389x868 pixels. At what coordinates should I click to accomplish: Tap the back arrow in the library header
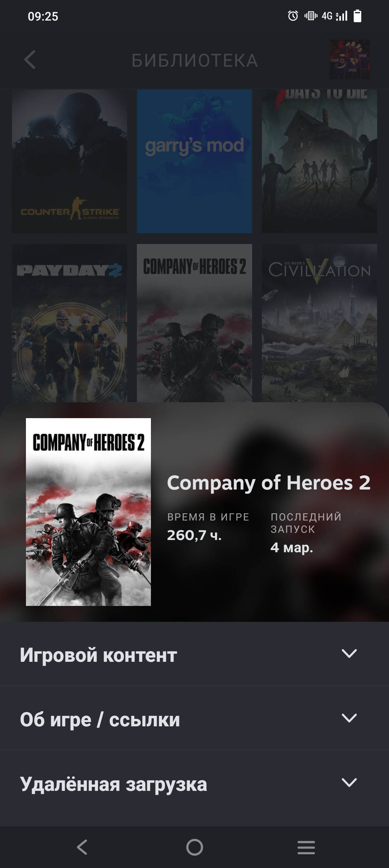[x=30, y=59]
